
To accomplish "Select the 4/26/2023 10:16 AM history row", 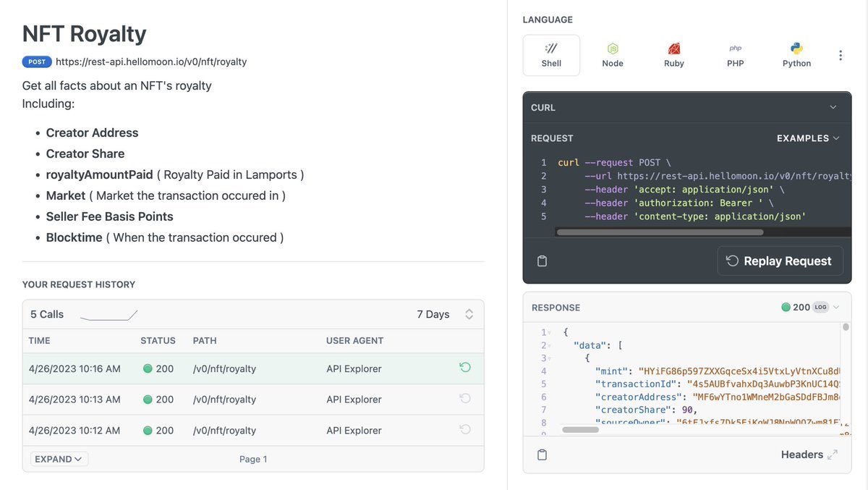I will pyautogui.click(x=253, y=368).
